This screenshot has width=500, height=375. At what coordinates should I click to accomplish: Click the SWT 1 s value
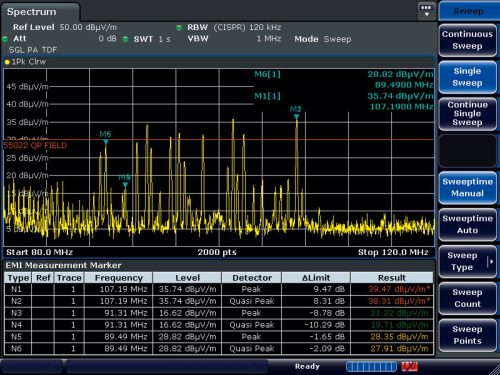coord(164,39)
